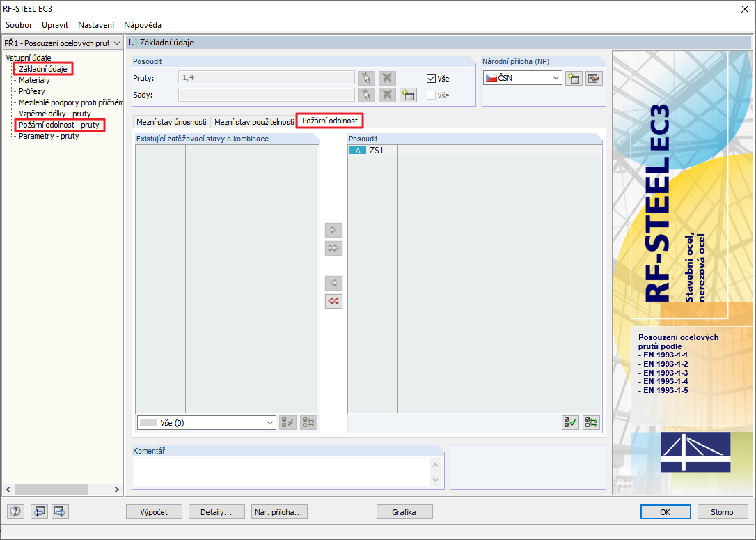
Task: Click Sady input field
Action: coord(267,95)
